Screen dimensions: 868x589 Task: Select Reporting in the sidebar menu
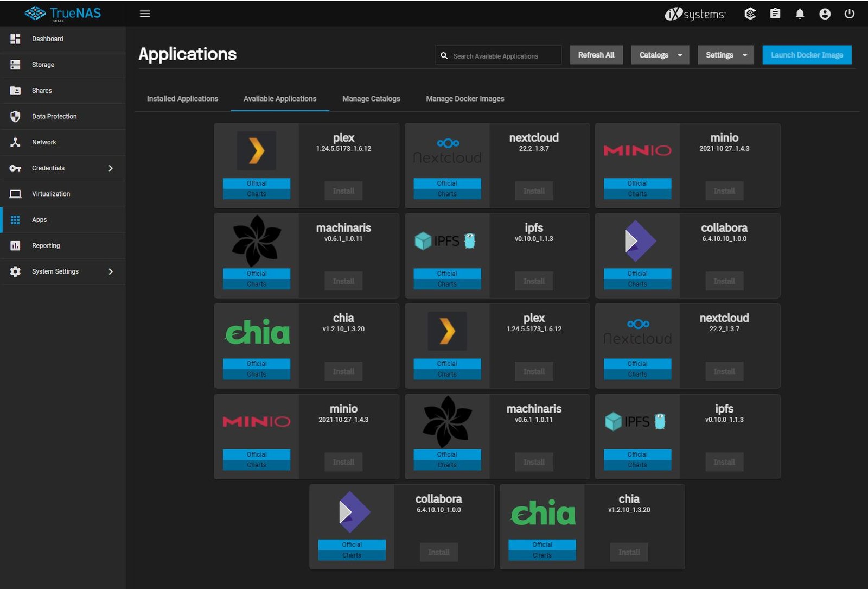63,245
